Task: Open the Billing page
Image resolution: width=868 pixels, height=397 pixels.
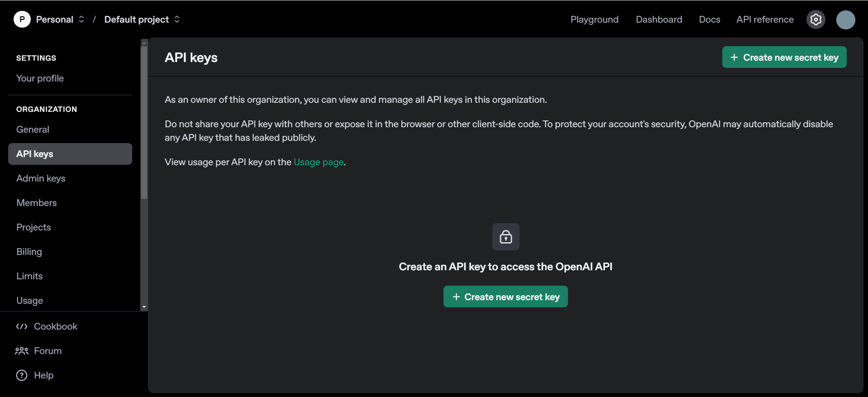Action: pyautogui.click(x=70, y=252)
